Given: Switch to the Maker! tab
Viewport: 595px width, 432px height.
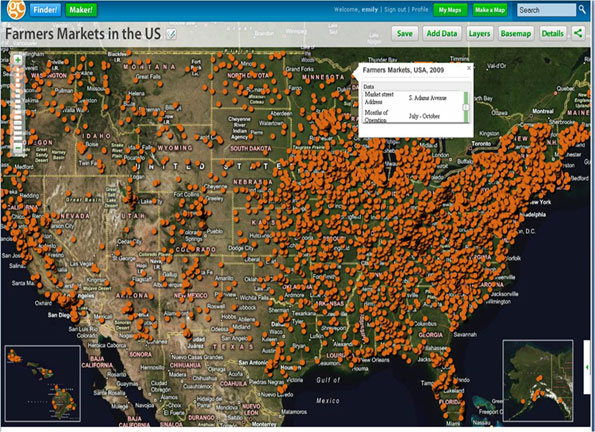Looking at the screenshot, I should [81, 9].
